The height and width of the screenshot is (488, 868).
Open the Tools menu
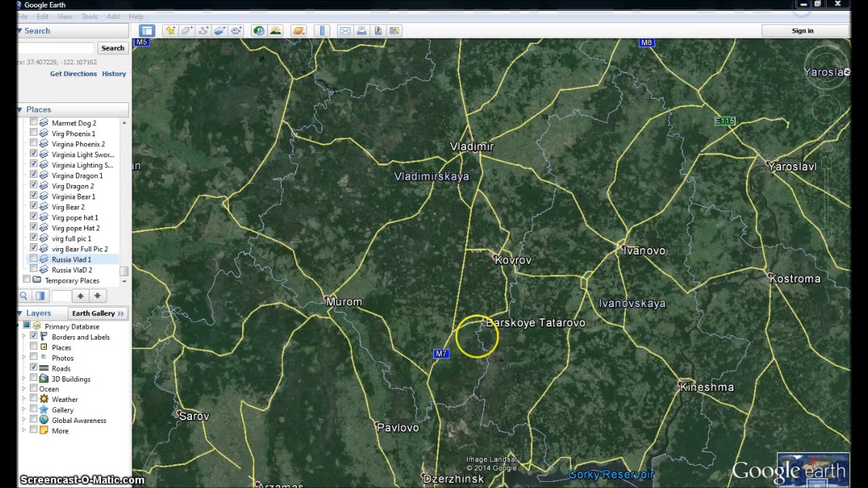90,16
